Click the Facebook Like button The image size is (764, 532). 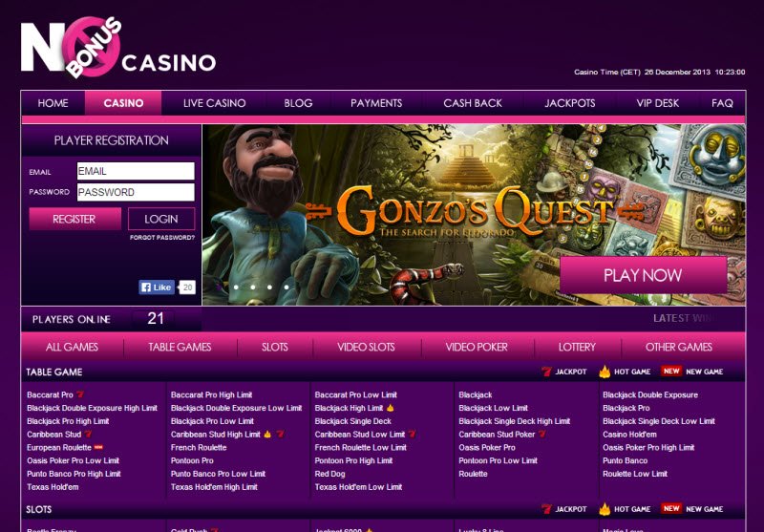tap(157, 287)
